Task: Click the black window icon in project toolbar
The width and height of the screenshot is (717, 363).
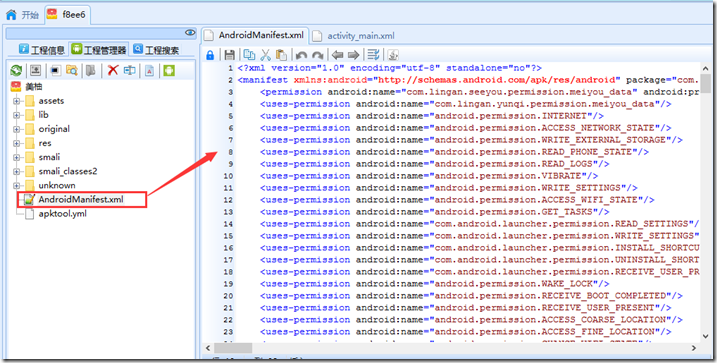Action: pyautogui.click(x=55, y=70)
